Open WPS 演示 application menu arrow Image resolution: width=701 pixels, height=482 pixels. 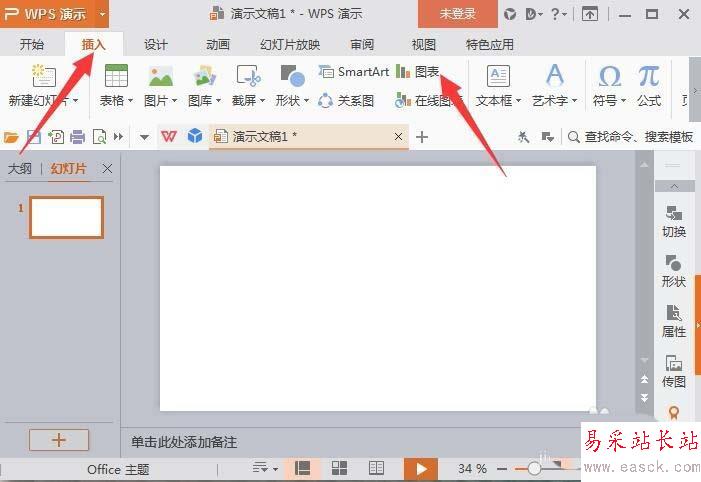pos(102,14)
